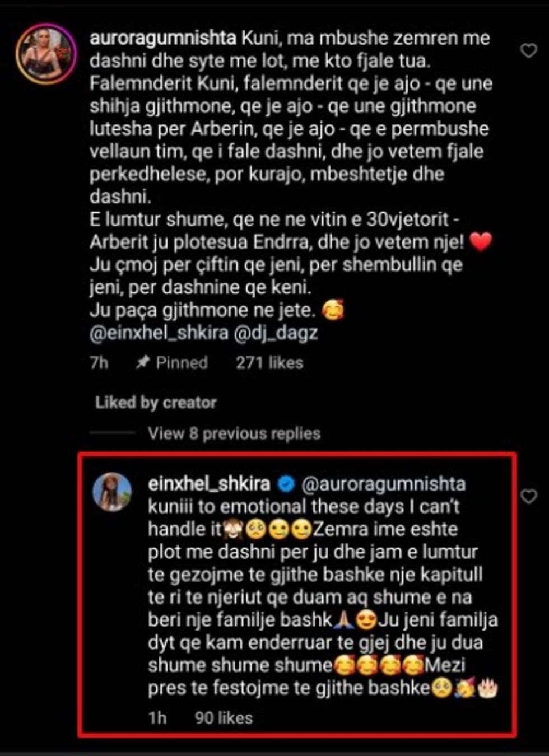Click the pin icon next to Pinned
The height and width of the screenshot is (756, 549).
[x=143, y=363]
